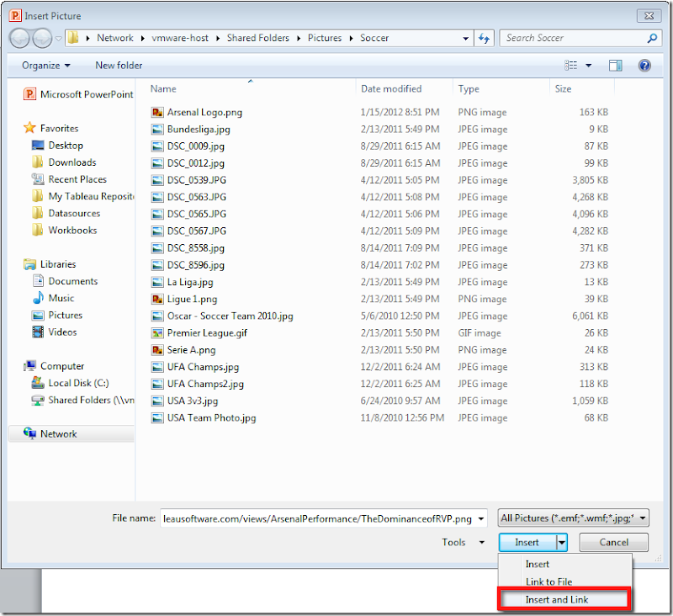Select the file DSC_0539.JPG
Image resolution: width=673 pixels, height=616 pixels.
click(196, 180)
